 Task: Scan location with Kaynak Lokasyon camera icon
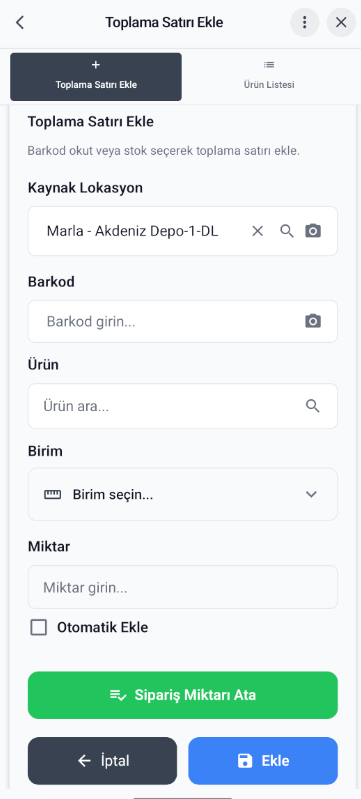(x=313, y=231)
